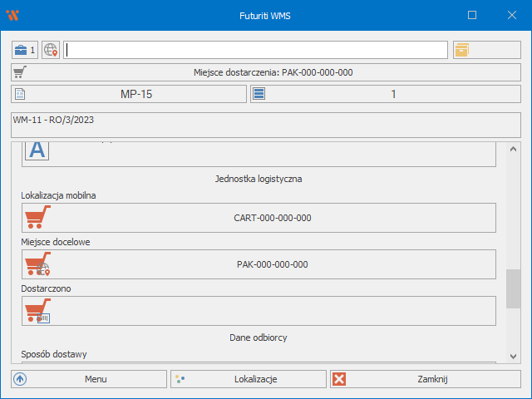Click the Miejsce dostarczenia: PAK-000-000-000 bar

coord(266,72)
